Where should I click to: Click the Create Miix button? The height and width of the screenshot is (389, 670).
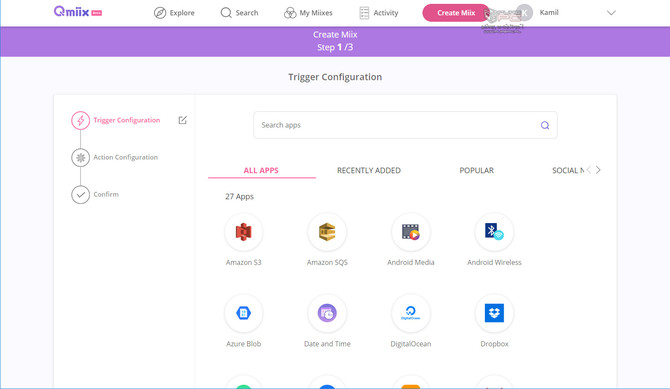point(456,13)
